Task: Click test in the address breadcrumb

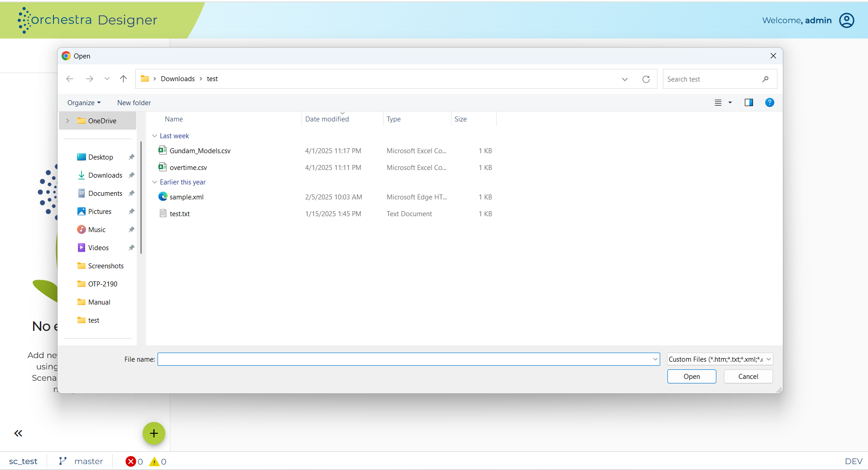Action: [x=212, y=79]
